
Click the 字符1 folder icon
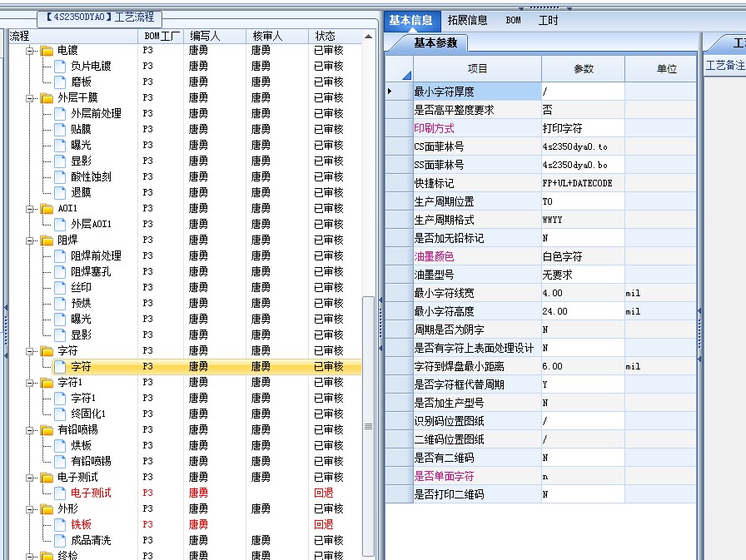pyautogui.click(x=47, y=383)
